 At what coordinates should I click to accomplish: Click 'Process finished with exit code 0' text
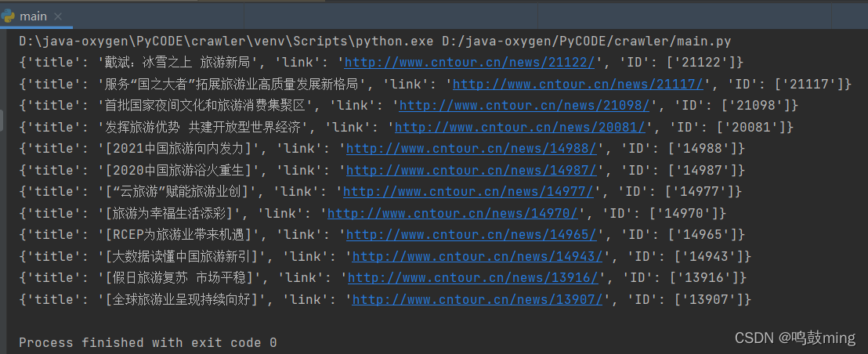(x=148, y=343)
